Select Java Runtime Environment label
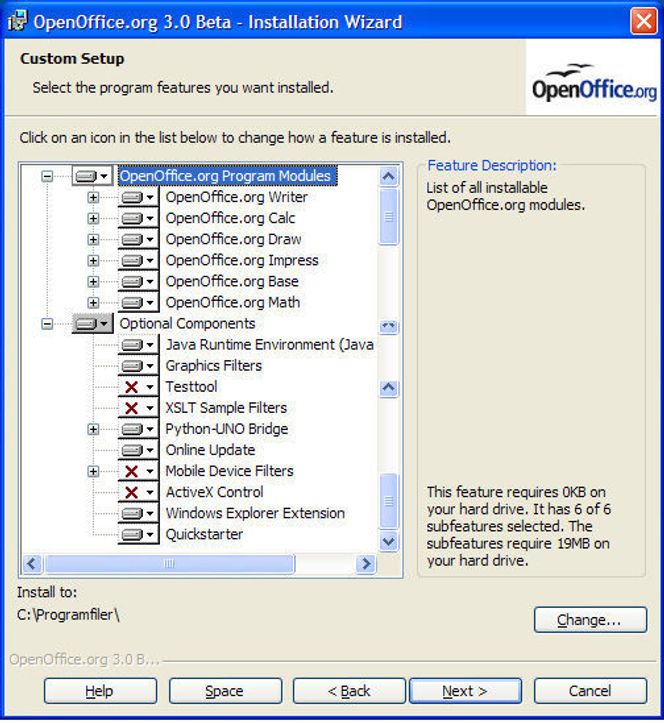 tap(270, 345)
